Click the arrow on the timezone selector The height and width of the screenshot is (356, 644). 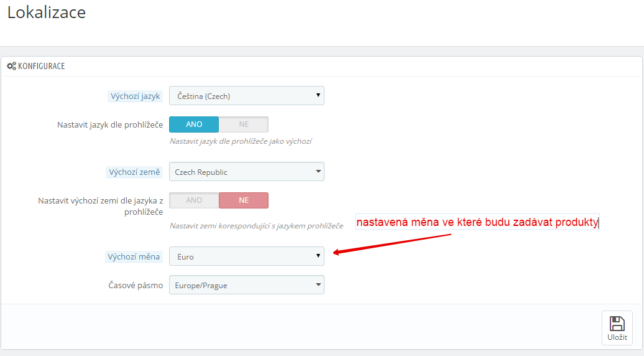(318, 284)
